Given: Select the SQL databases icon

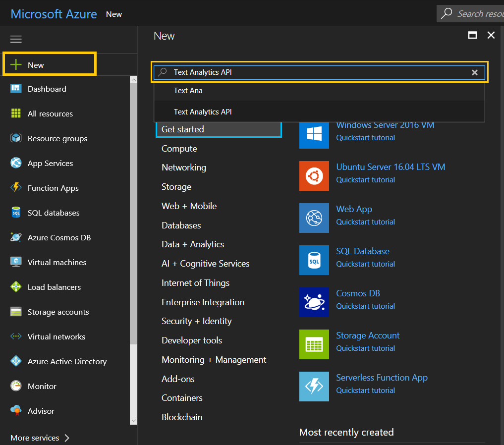Looking at the screenshot, I should coord(16,213).
